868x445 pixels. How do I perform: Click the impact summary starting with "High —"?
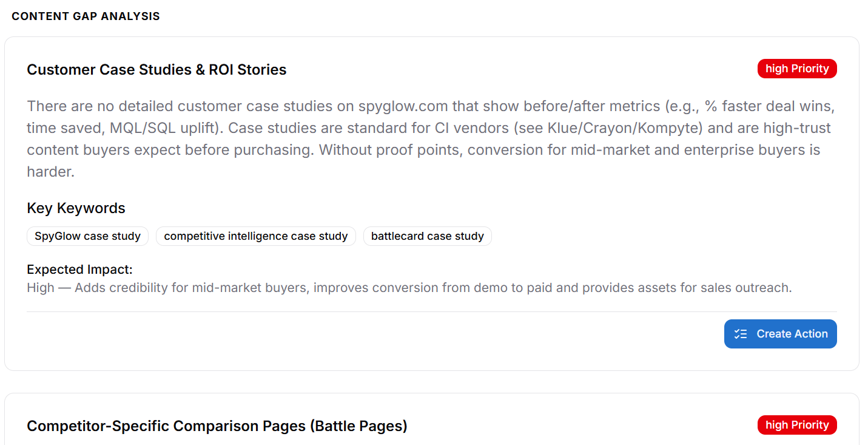click(409, 287)
